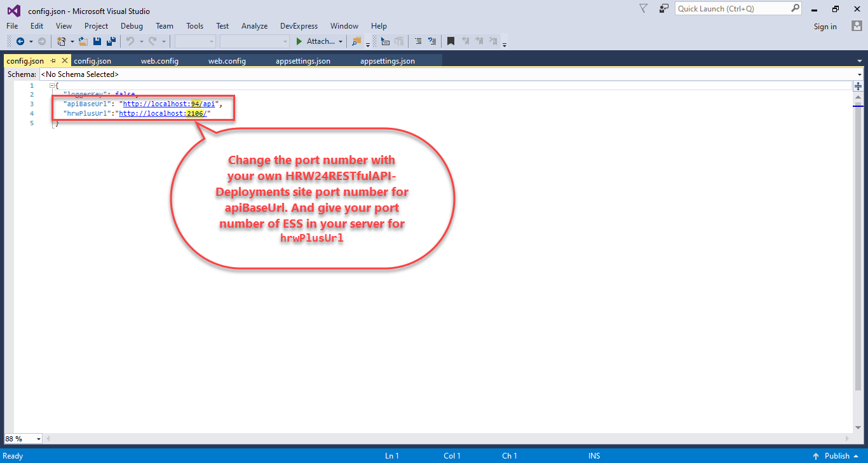
Task: Click the Navigate Backward arrow icon
Action: (x=20, y=41)
